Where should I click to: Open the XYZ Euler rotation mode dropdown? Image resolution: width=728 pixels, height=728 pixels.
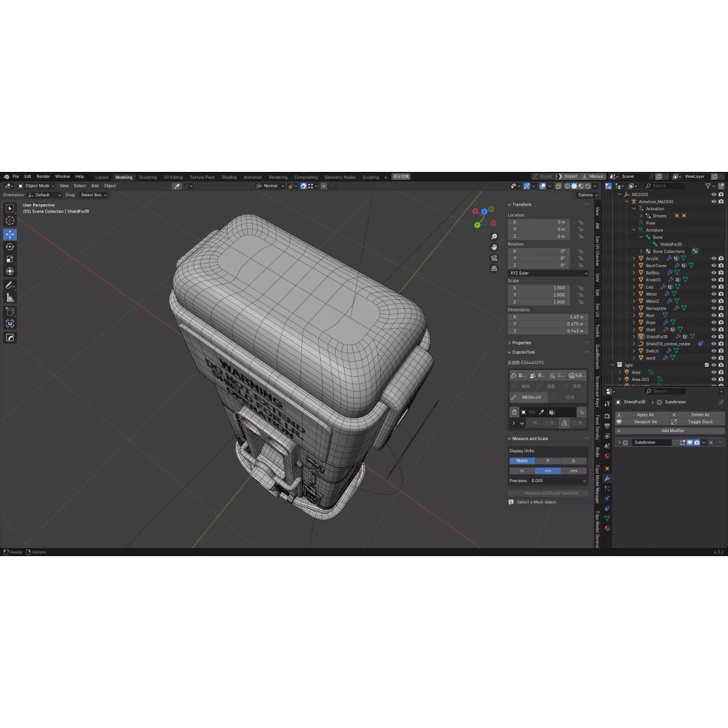pyautogui.click(x=548, y=273)
